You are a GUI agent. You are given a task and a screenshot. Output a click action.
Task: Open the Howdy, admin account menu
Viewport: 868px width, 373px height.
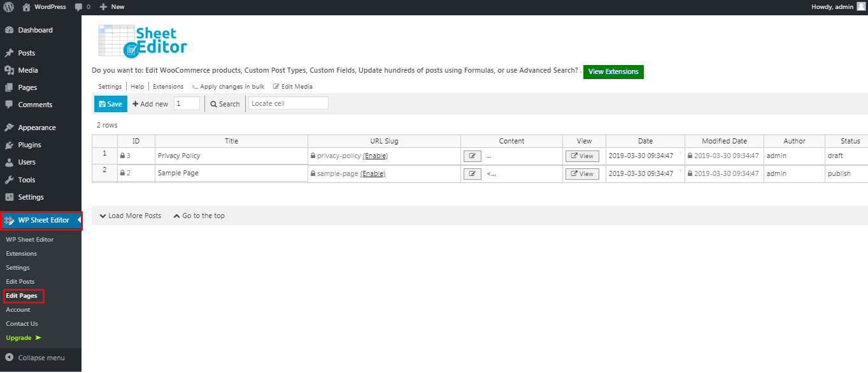click(838, 7)
